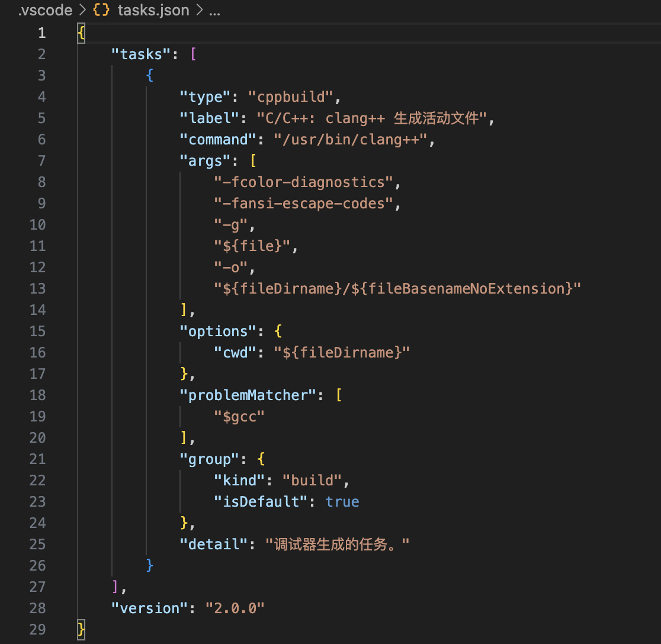Click line number 3 in the gutter

point(41,75)
